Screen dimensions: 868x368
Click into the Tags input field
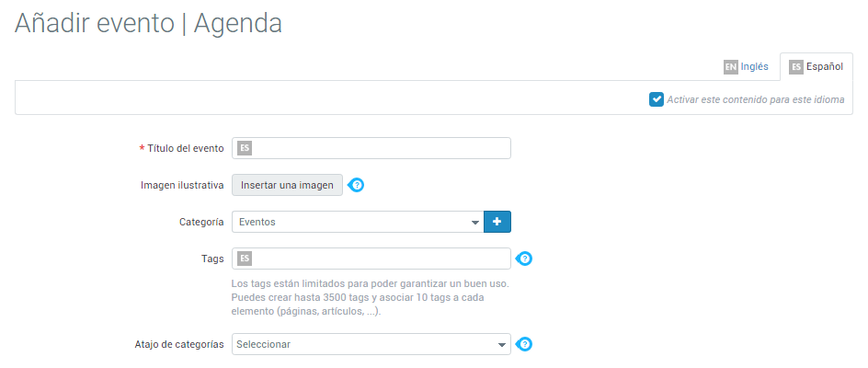[371, 259]
